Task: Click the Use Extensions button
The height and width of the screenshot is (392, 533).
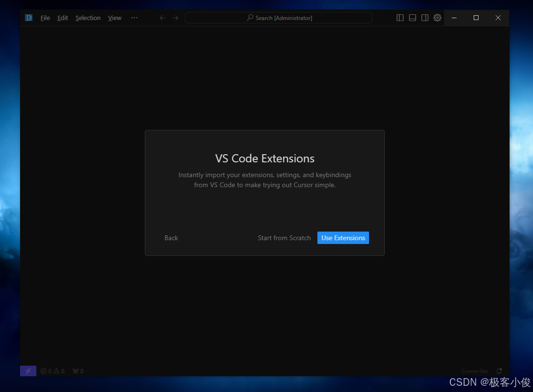Action: pos(343,238)
